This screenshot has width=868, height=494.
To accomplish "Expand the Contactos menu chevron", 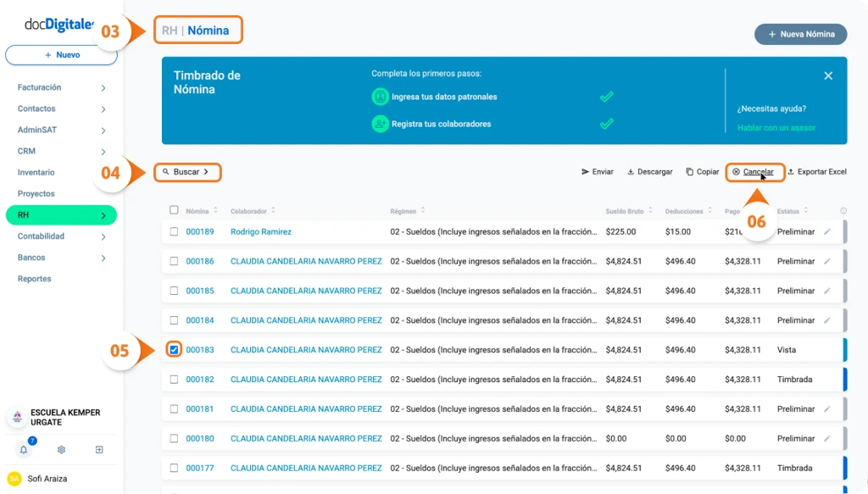I will [x=103, y=109].
